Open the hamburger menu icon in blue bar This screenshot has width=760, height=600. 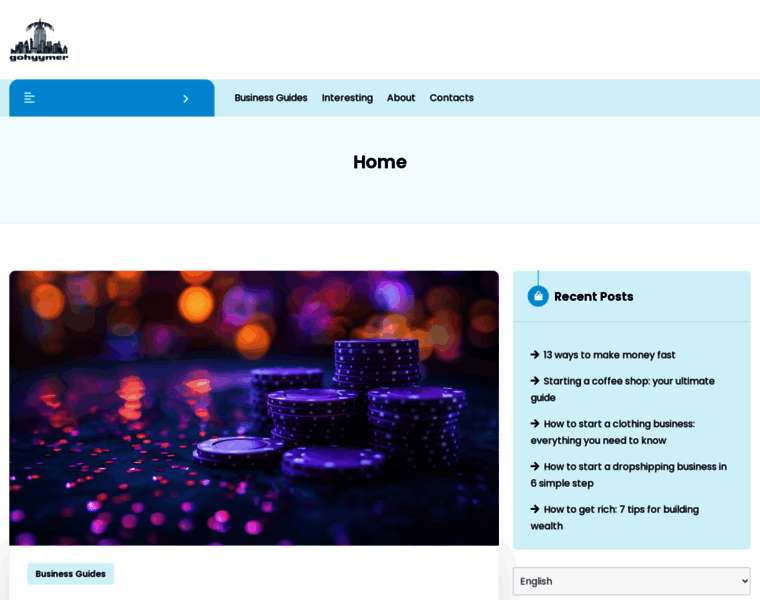click(30, 98)
